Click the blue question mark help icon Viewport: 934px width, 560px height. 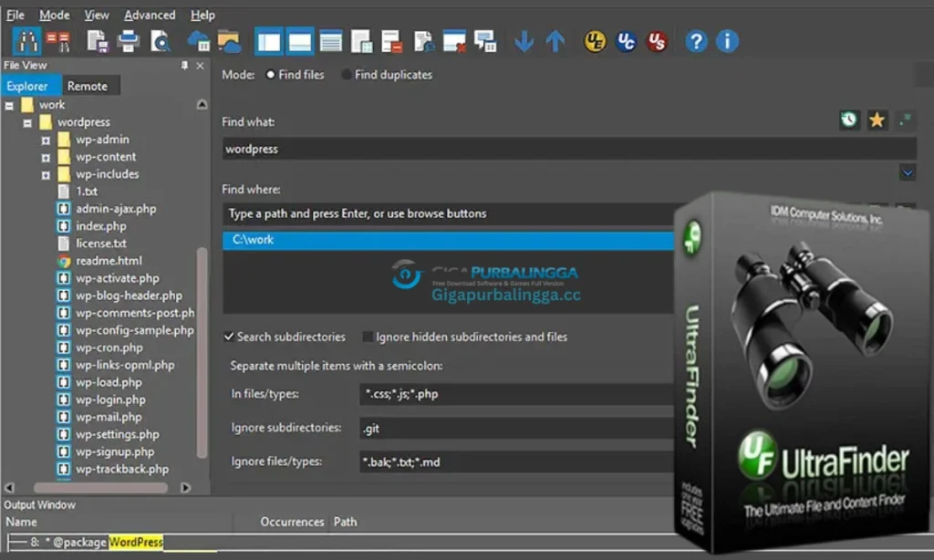tap(696, 41)
